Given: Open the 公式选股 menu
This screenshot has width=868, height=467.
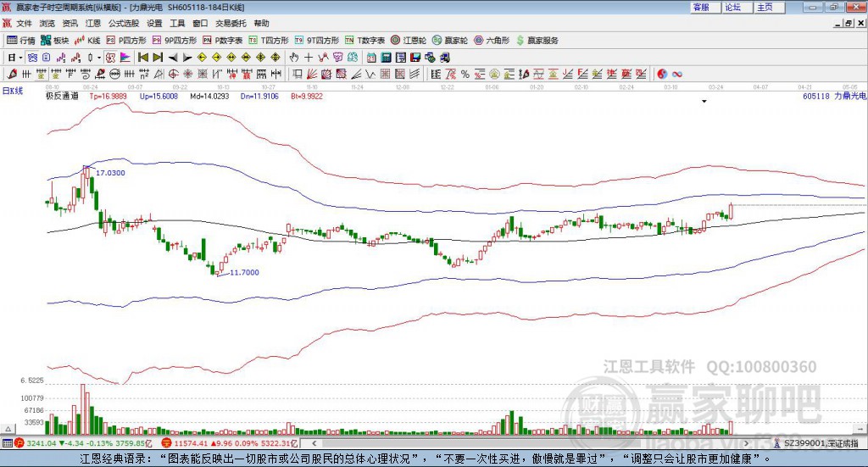Looking at the screenshot, I should coord(124,23).
